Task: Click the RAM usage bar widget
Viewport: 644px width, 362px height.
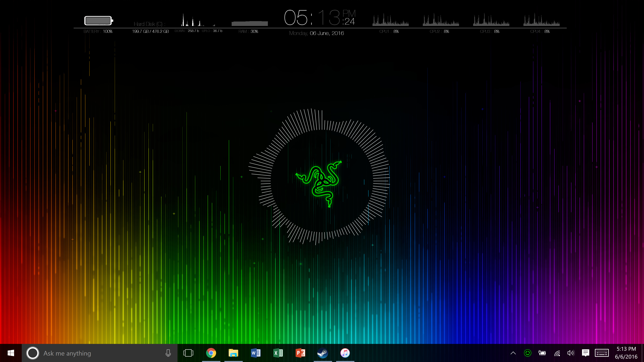Action: coord(249,23)
